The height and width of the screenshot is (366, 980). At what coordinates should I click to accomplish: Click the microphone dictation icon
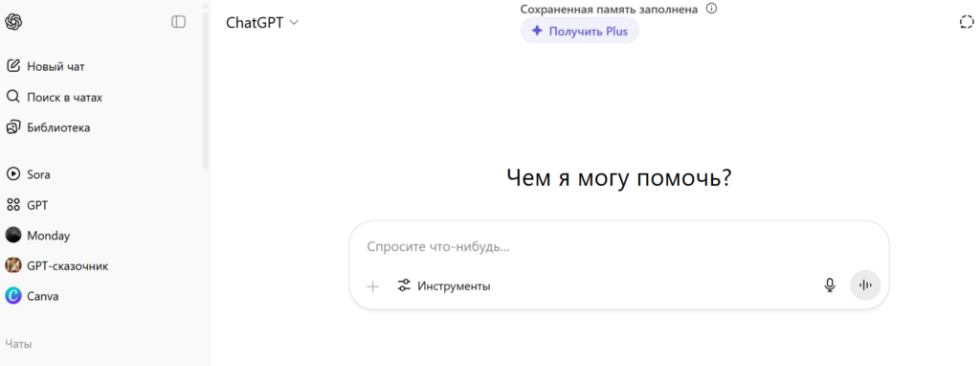coord(830,286)
